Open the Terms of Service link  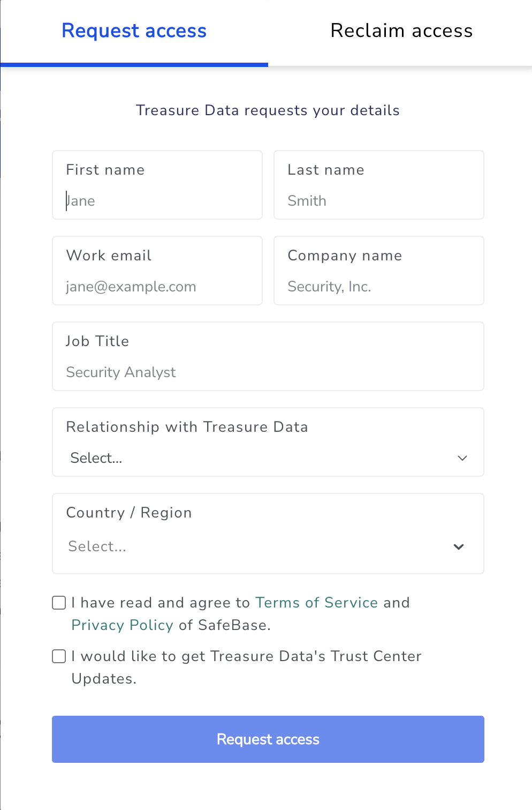point(317,603)
